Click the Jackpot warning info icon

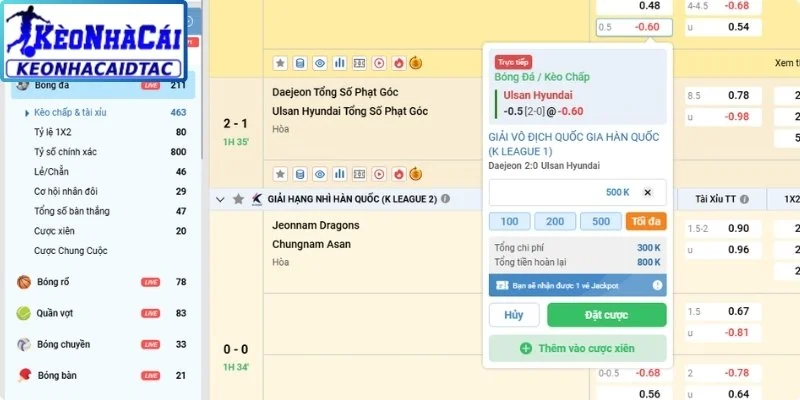[657, 285]
